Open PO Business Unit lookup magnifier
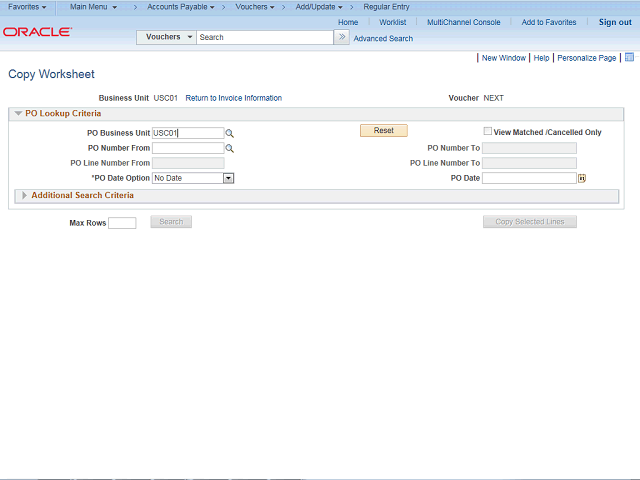640x480 pixels. tap(229, 133)
